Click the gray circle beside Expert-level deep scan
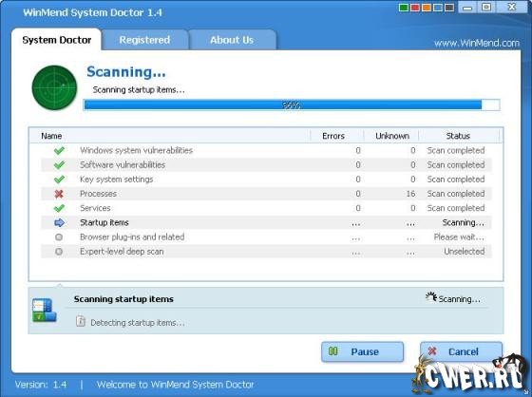The image size is (532, 397). 59,252
